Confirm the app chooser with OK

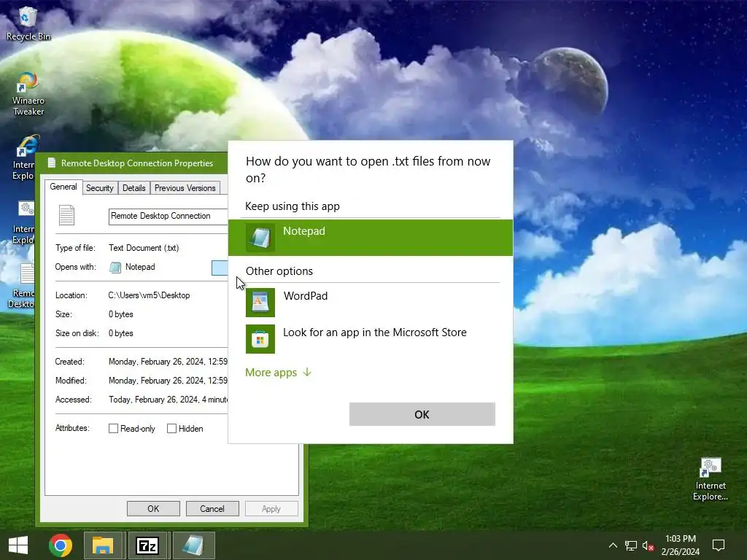coord(422,414)
